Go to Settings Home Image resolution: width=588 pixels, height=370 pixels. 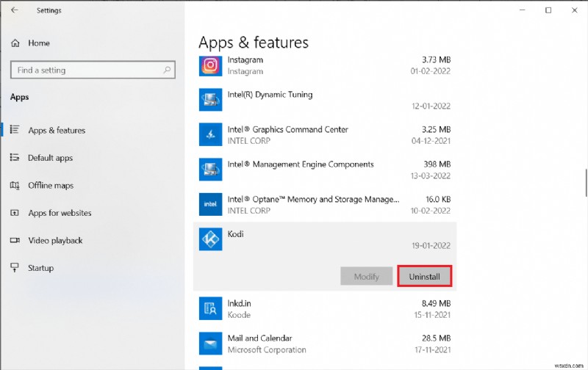point(38,43)
